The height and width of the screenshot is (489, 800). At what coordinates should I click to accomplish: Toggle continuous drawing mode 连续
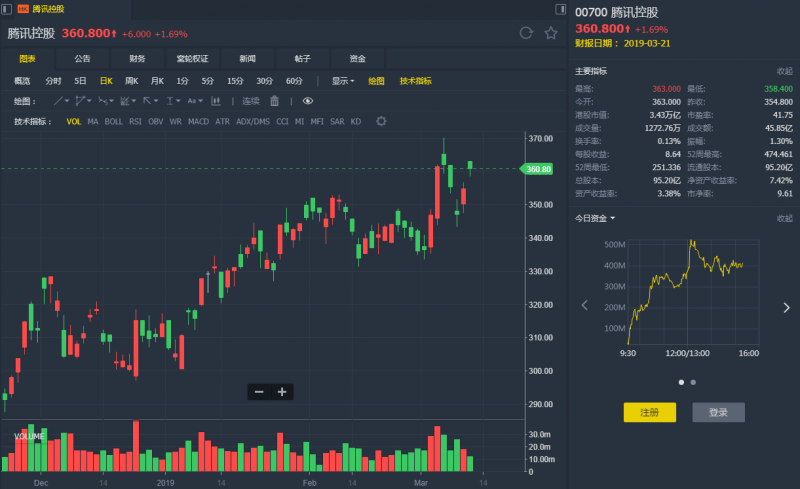pos(251,101)
